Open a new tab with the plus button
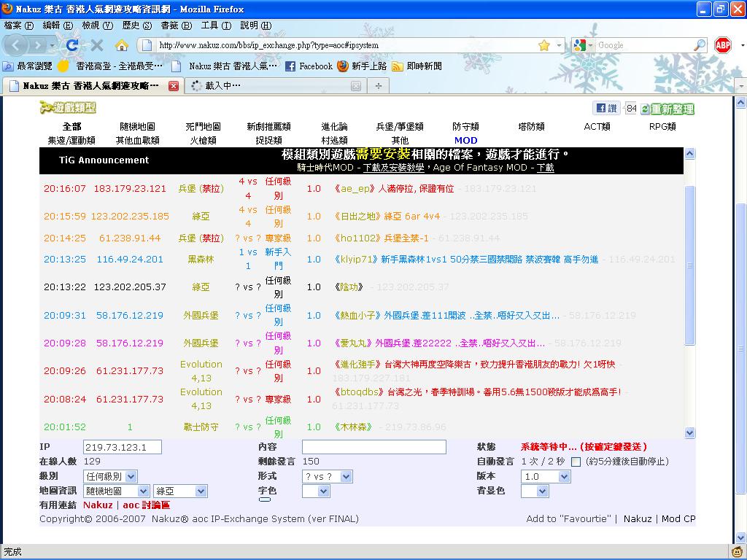Screen dimensions: 747x560 378,85
